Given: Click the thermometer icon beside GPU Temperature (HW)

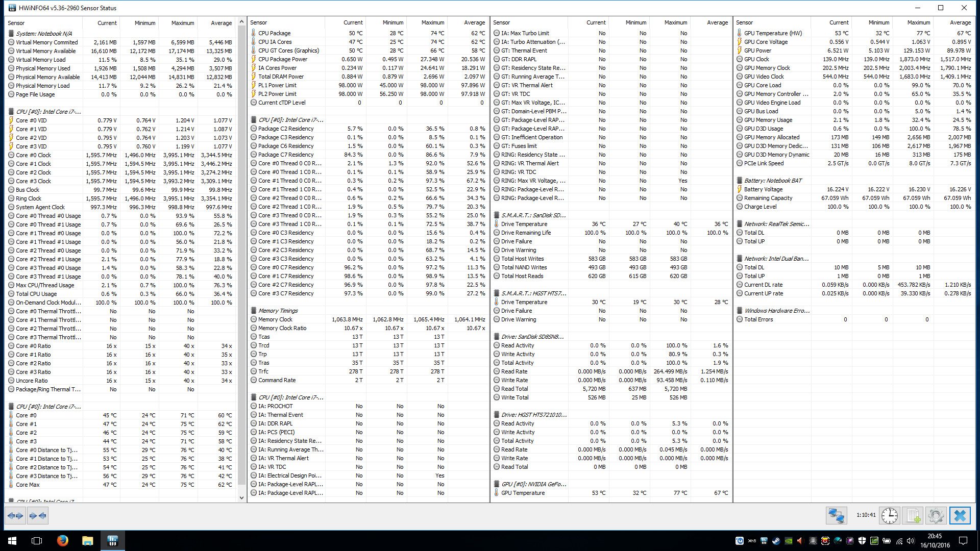Looking at the screenshot, I should [740, 33].
